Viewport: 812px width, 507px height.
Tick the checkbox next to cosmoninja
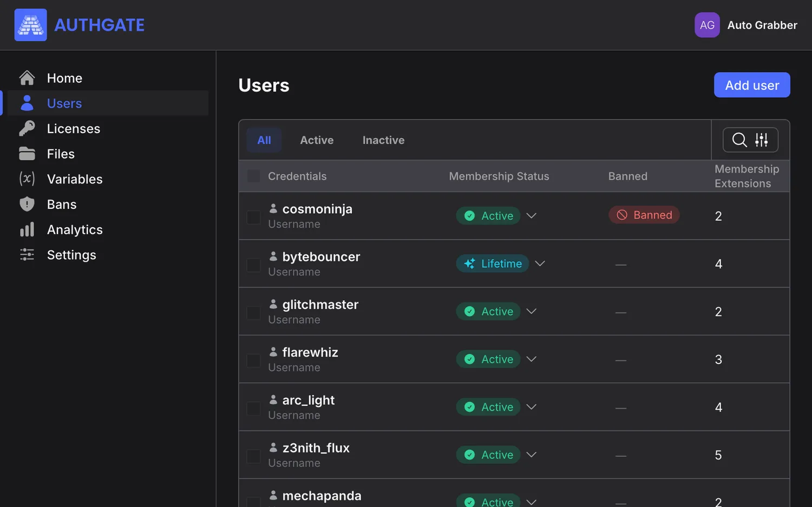coord(253,217)
